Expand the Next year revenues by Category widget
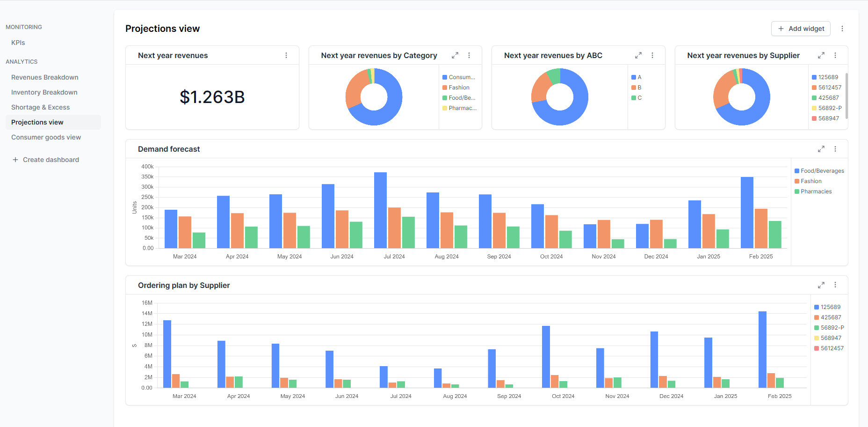Screen dimensions: 868x427 [x=455, y=55]
